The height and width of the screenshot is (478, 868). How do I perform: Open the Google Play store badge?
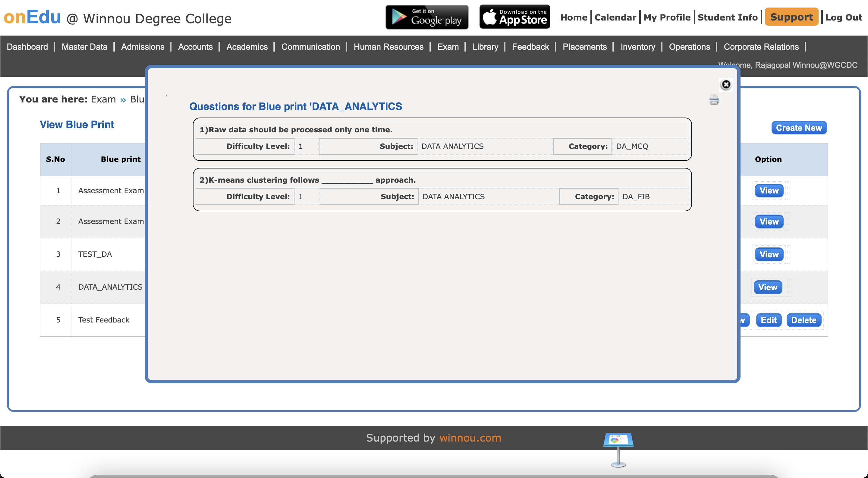tap(426, 17)
